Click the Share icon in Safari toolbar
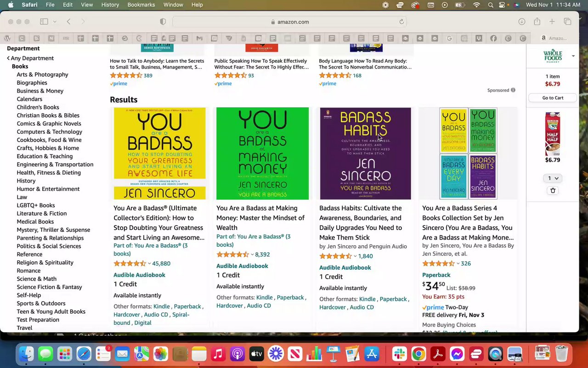The width and height of the screenshot is (588, 368). (537, 22)
